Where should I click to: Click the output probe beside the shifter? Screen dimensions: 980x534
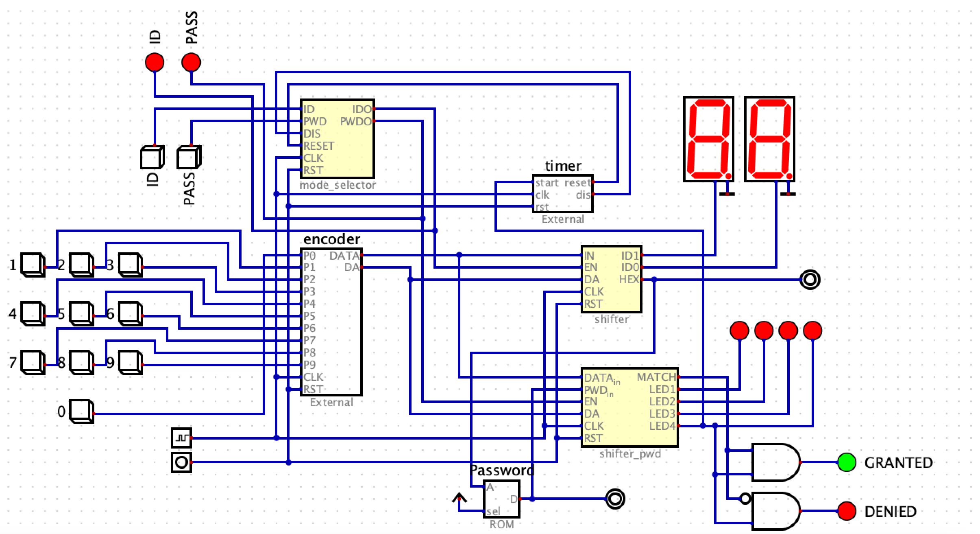pos(809,279)
